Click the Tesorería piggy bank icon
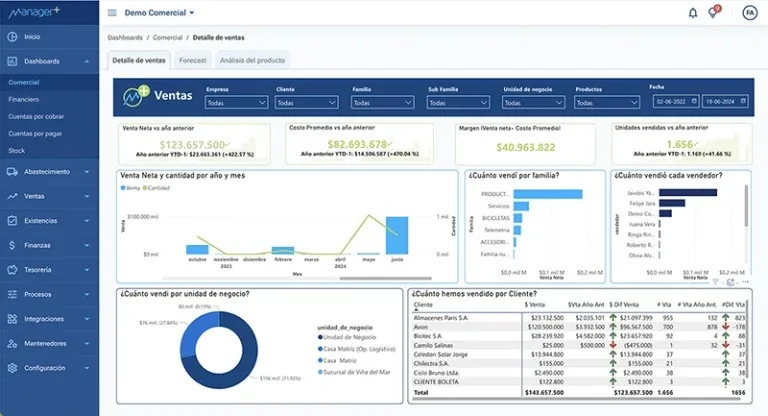This screenshot has width=768, height=416. [12, 270]
